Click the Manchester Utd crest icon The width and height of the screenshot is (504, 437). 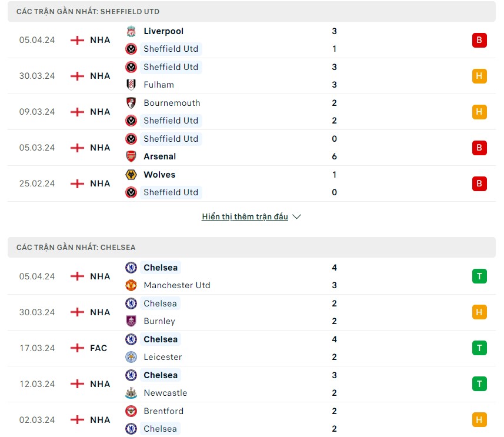click(x=131, y=285)
